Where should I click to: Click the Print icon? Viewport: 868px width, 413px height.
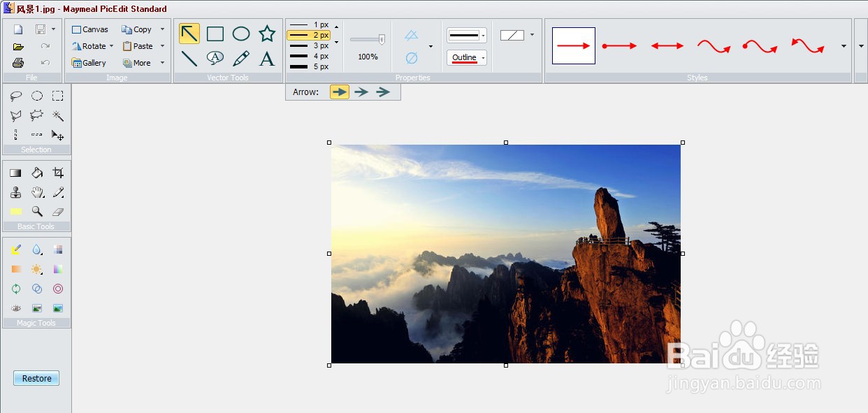click(18, 63)
